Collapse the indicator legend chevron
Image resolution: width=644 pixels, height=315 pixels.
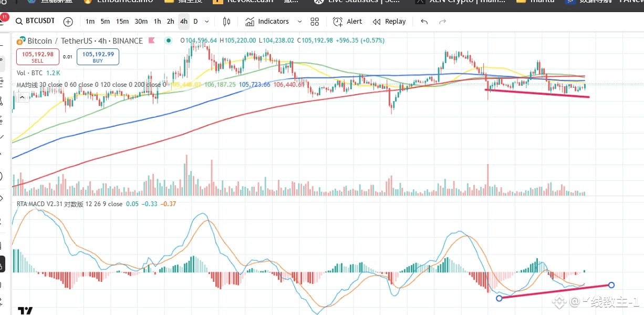[22, 97]
